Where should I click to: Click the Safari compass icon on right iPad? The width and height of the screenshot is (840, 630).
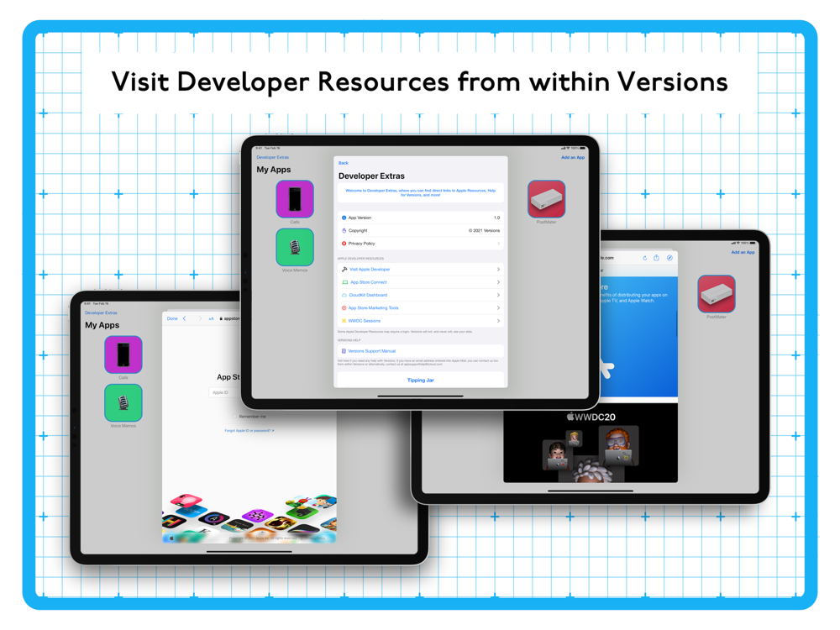coord(669,258)
